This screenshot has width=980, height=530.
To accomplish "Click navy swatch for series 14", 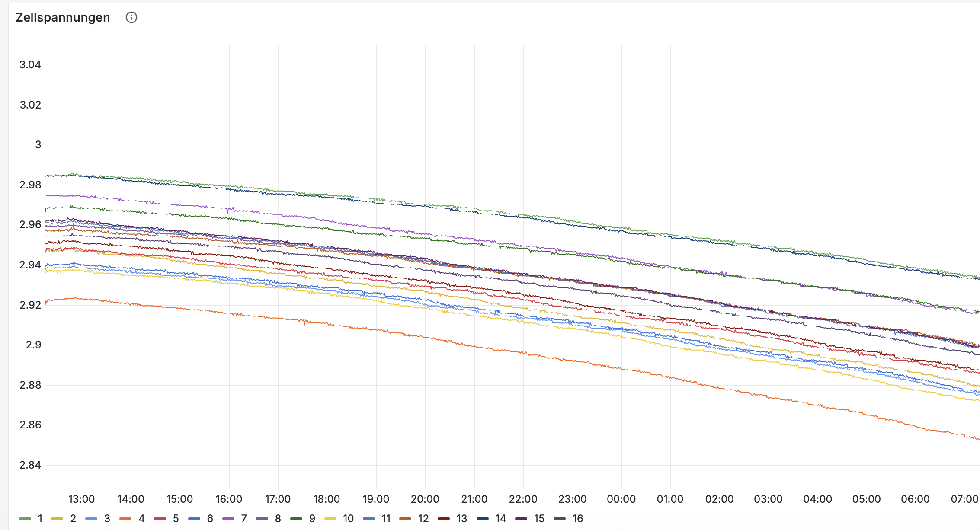I will 483,519.
